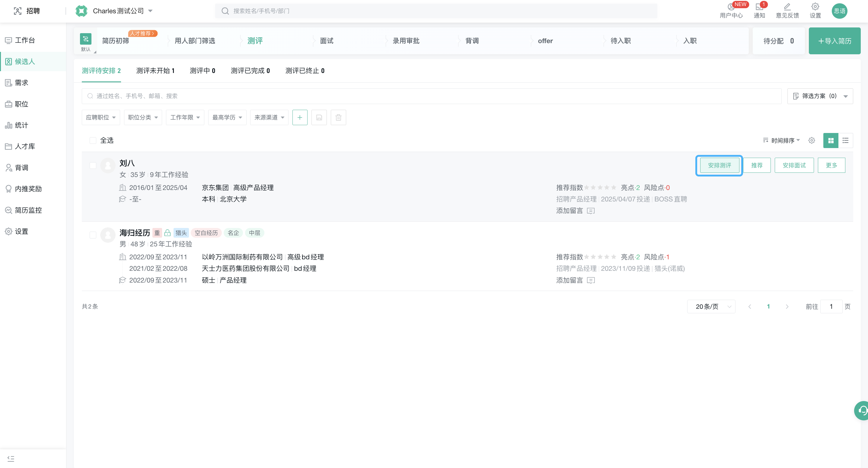
Task: Click the delete filter trash icon
Action: pos(338,117)
